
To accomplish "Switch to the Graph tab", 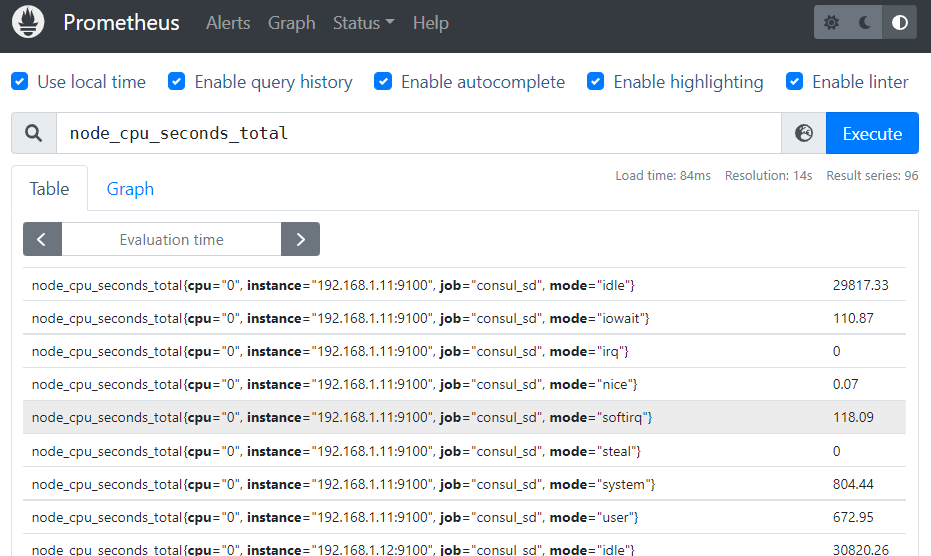I will click(x=130, y=189).
